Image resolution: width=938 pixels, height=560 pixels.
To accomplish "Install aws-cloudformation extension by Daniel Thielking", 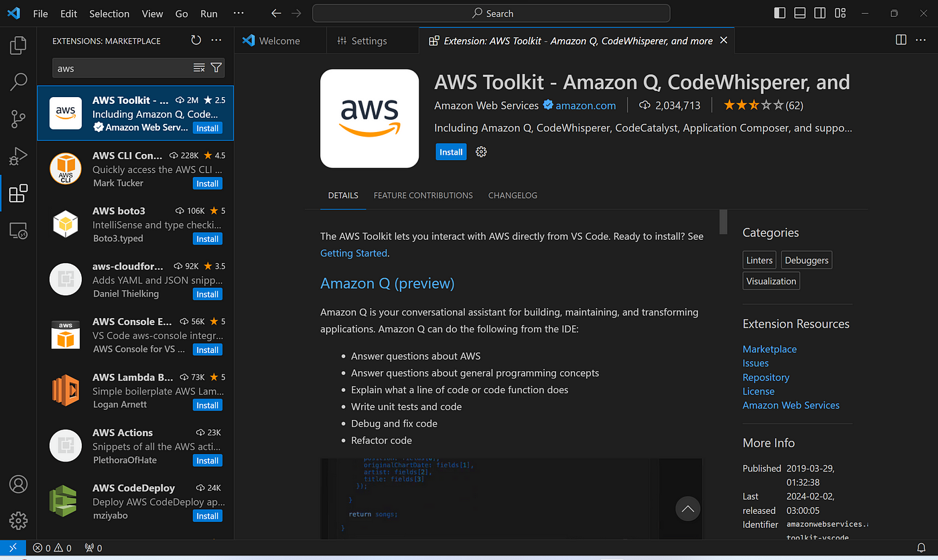I will pos(207,294).
